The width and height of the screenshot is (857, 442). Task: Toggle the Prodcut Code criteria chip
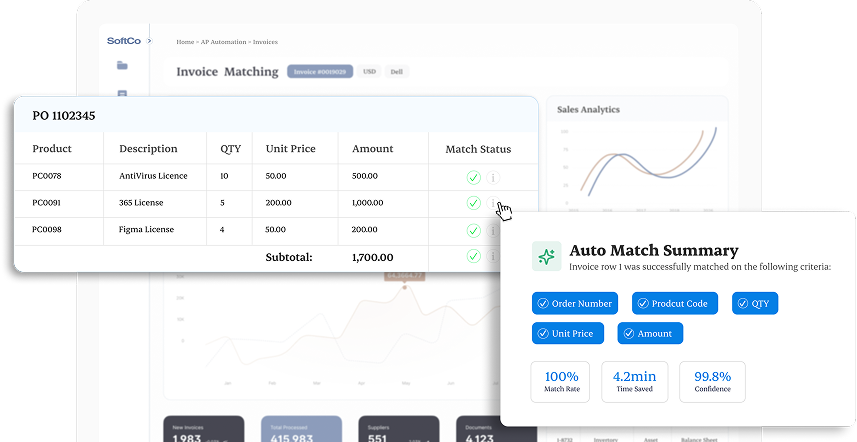pos(675,303)
